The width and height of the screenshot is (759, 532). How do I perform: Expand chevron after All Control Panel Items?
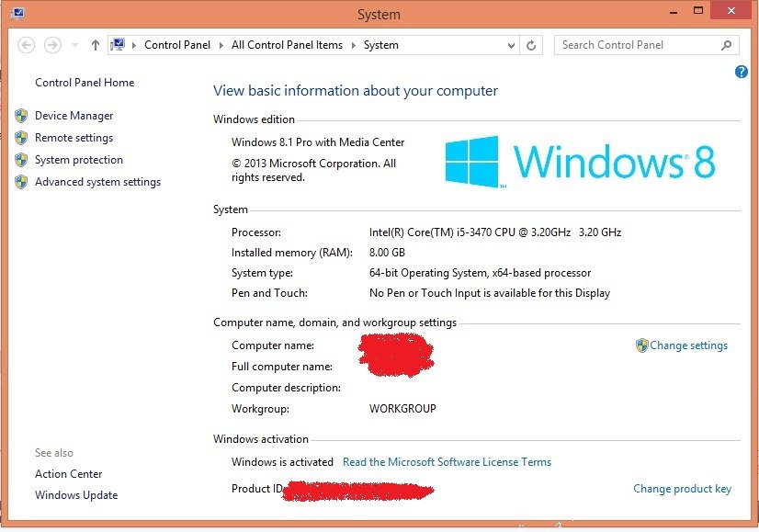353,45
